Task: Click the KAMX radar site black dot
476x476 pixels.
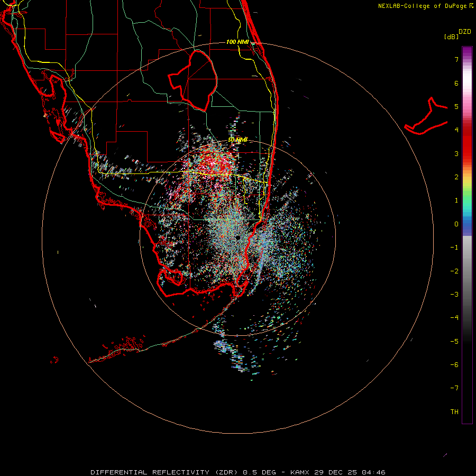Action: (237, 237)
